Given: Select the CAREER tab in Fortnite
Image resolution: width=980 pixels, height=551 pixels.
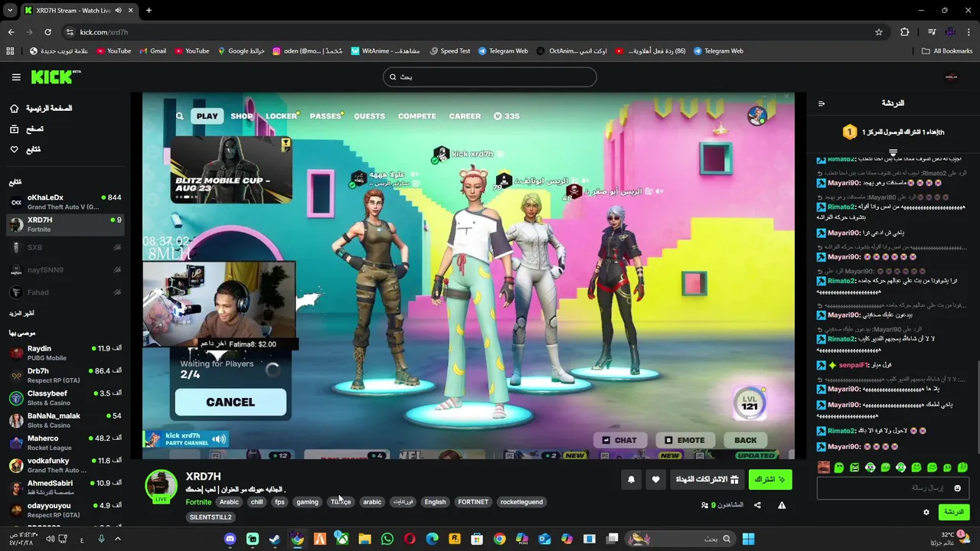Looking at the screenshot, I should pyautogui.click(x=465, y=116).
